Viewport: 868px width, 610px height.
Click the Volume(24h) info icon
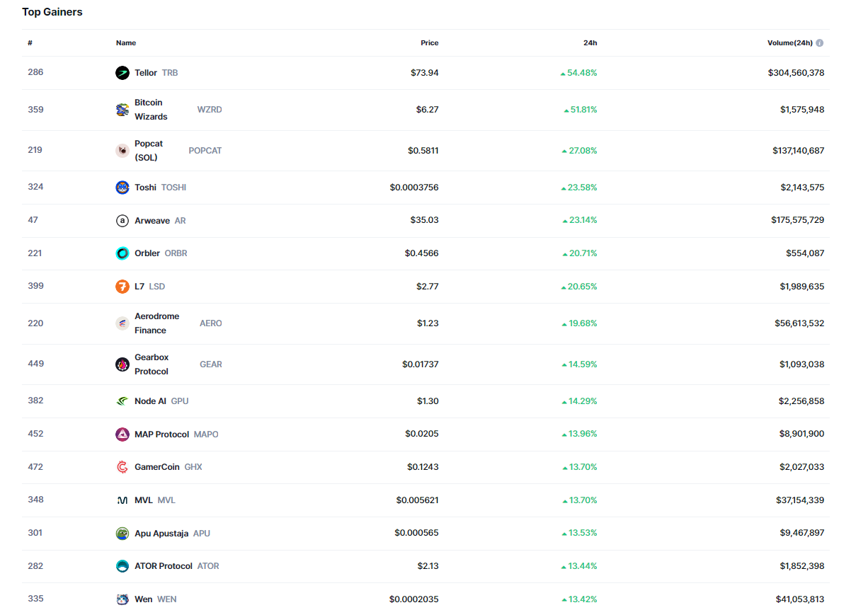[820, 43]
